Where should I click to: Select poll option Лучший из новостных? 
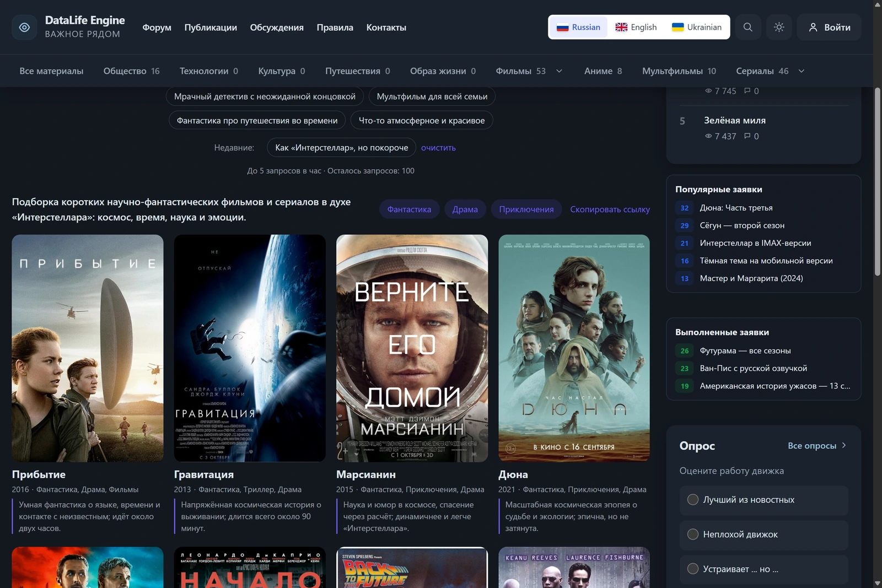pyautogui.click(x=763, y=500)
